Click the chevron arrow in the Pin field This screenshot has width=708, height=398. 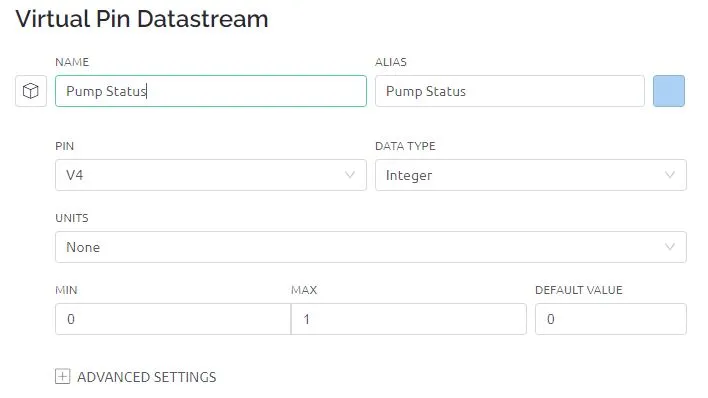349,175
